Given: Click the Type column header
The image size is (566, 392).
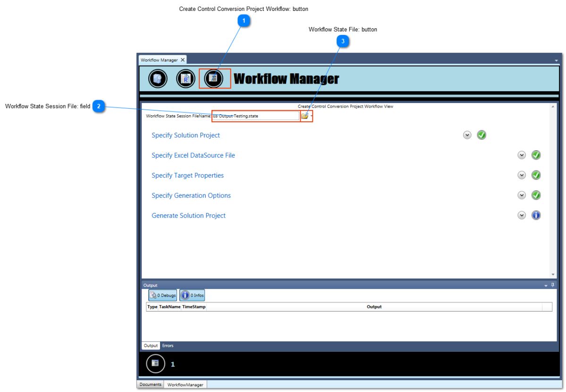Looking at the screenshot, I should (152, 307).
